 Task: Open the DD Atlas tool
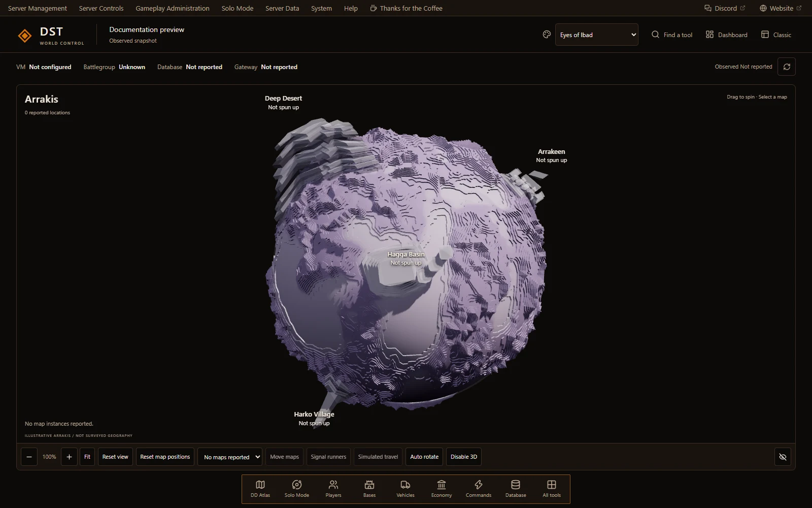[x=260, y=489]
